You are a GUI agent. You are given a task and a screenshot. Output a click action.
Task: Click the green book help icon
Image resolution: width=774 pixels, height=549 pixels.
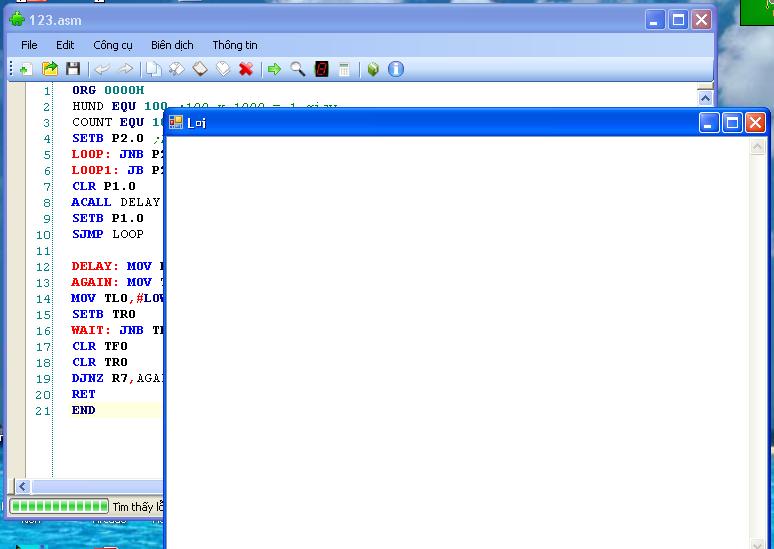372,69
